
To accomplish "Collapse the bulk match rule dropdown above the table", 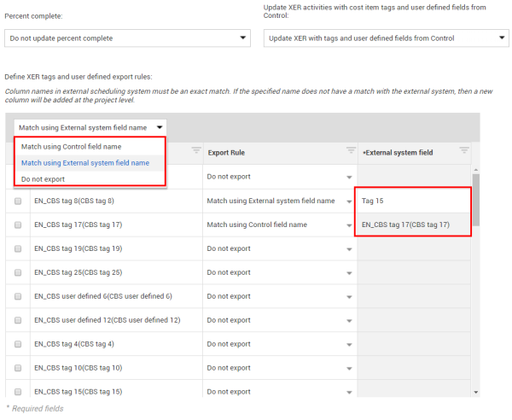I will [x=90, y=127].
